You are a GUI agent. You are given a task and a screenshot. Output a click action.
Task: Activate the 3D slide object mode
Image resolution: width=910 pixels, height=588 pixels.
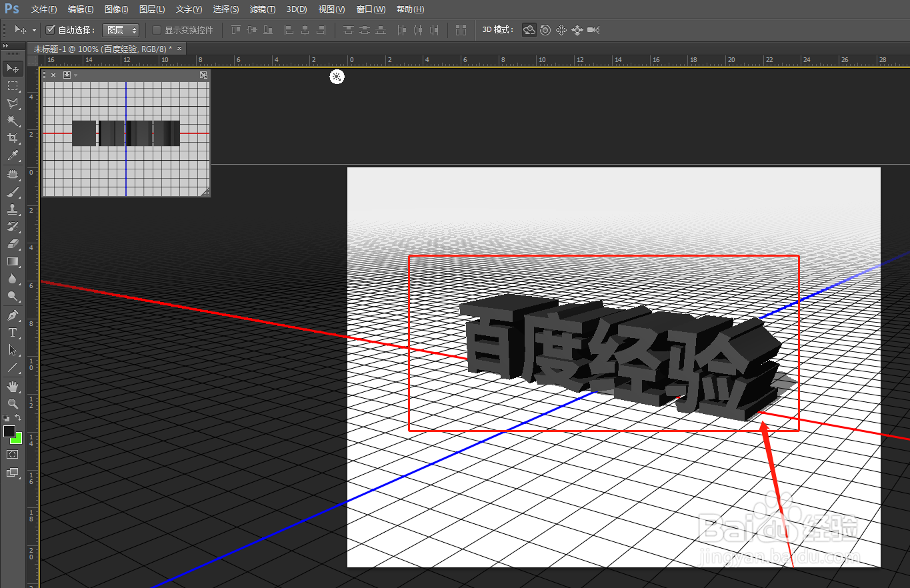point(577,30)
